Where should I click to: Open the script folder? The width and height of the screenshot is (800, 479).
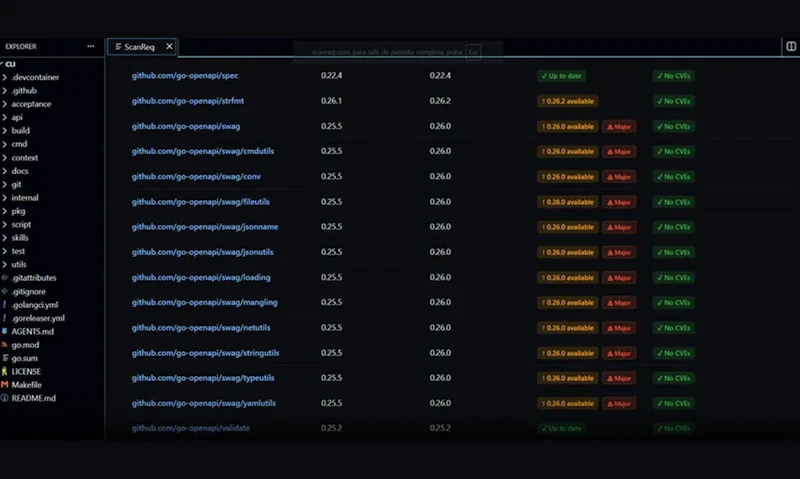21,224
